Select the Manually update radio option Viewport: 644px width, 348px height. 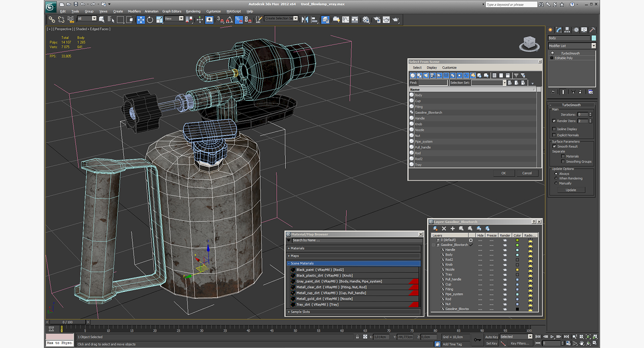556,183
